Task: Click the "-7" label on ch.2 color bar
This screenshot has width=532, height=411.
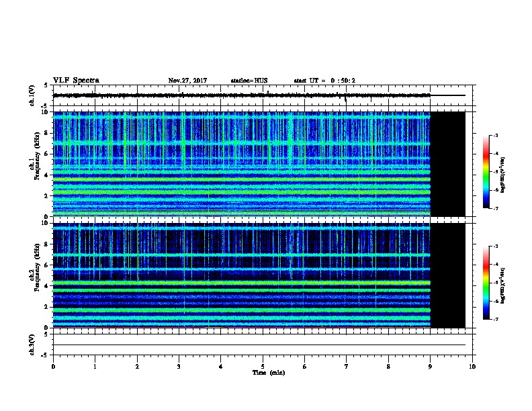Action: [x=495, y=319]
